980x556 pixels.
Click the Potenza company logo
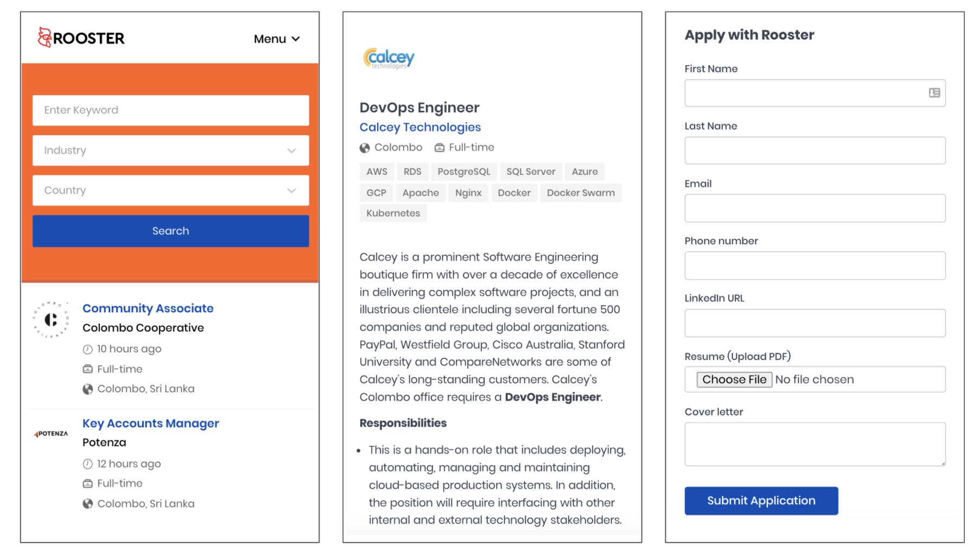(x=51, y=434)
